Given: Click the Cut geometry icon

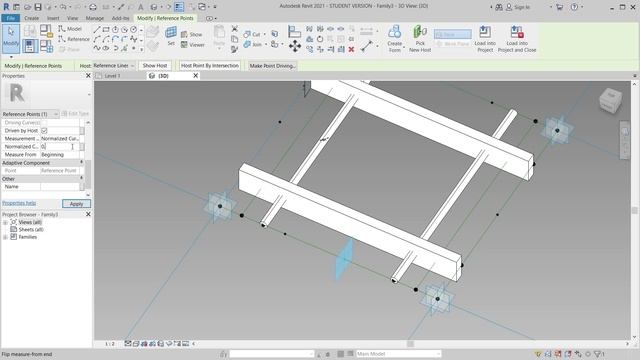Looking at the screenshot, I should [x=252, y=34].
